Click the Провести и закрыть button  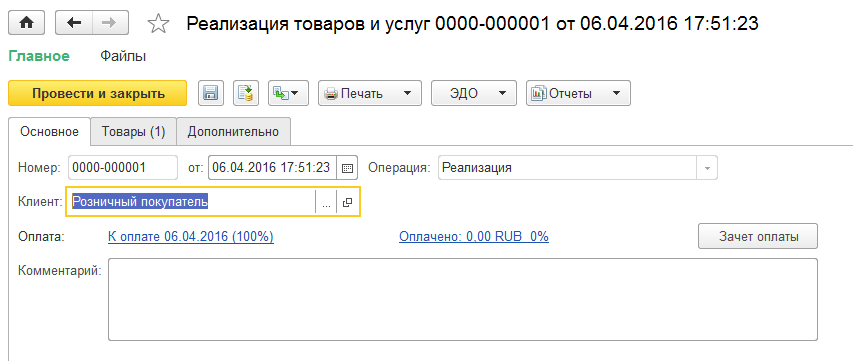[x=97, y=94]
